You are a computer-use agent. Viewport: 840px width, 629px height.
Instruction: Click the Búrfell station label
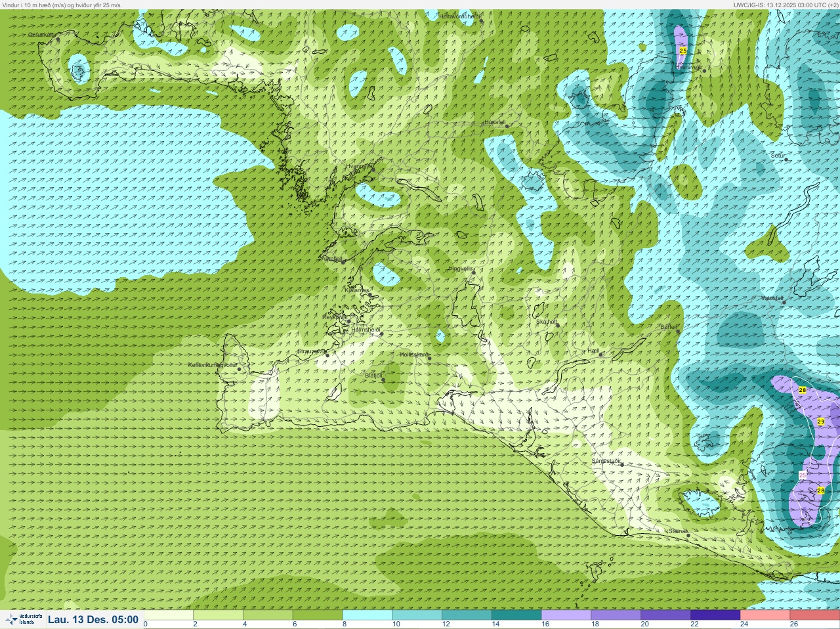669,326
